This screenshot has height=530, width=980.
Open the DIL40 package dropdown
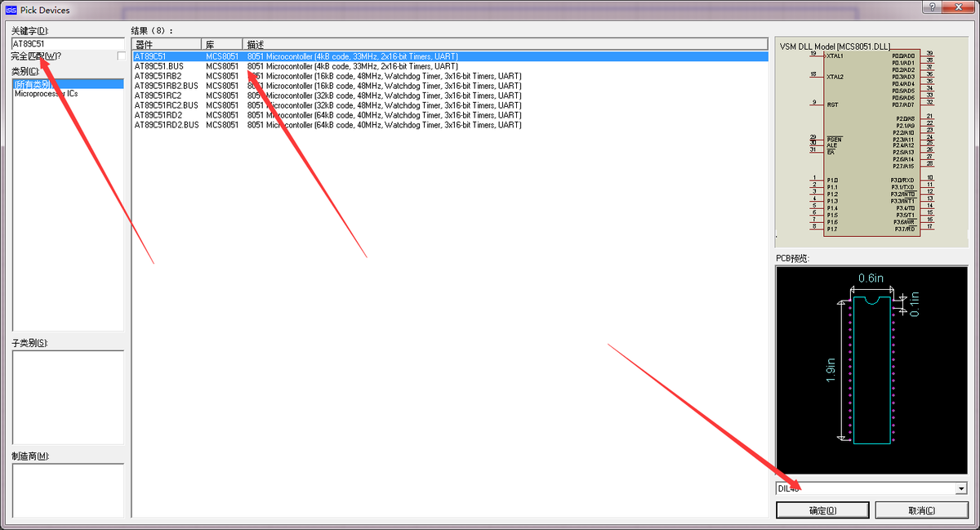pos(960,488)
